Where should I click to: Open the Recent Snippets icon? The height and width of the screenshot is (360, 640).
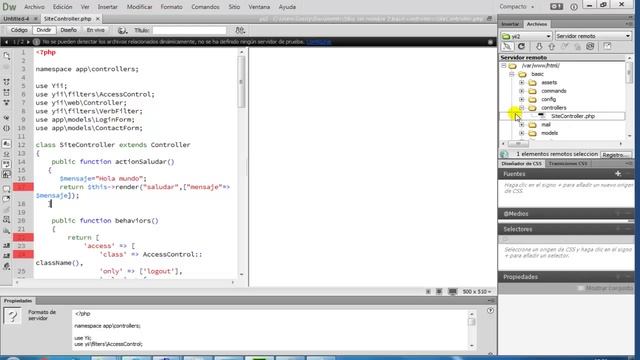point(7,220)
